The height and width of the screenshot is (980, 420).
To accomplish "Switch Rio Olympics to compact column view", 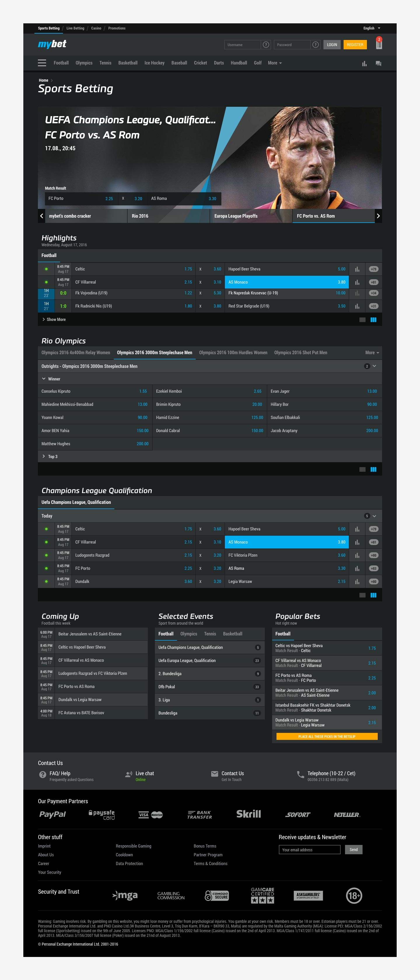I will point(362,469).
